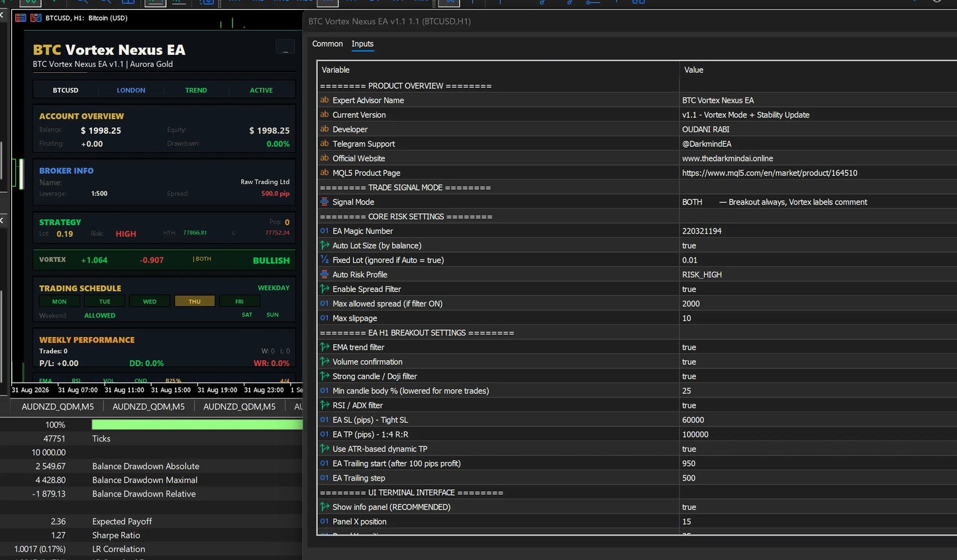Click the highlighted THU day button
This screenshot has width=957, height=560.
pyautogui.click(x=195, y=301)
